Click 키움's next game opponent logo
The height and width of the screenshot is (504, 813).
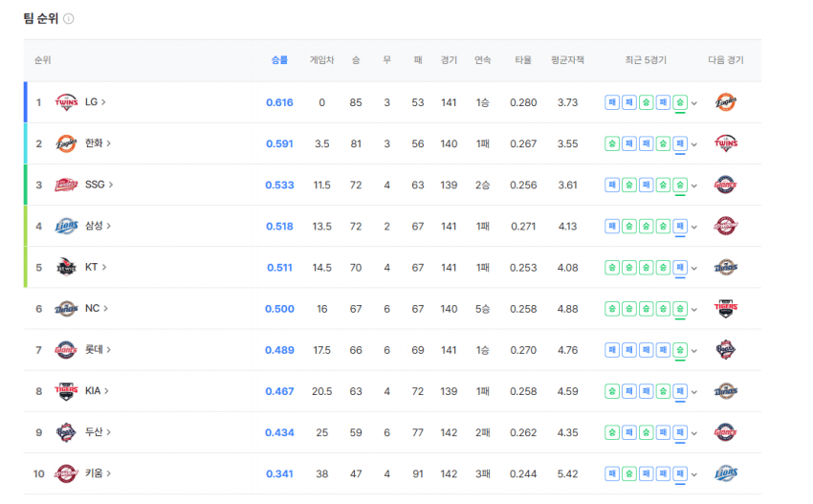[726, 472]
